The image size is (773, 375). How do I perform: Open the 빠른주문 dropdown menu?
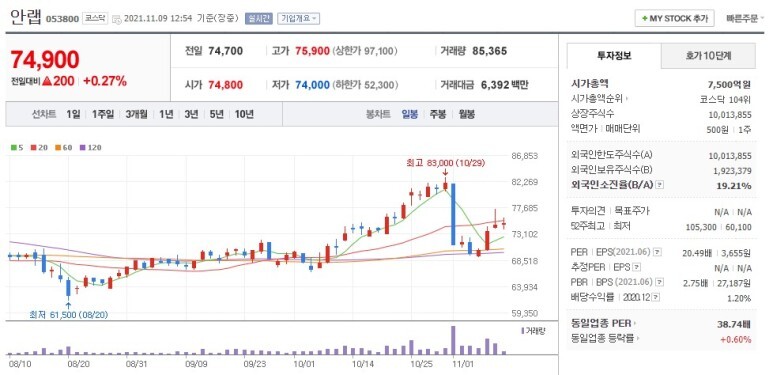click(745, 18)
